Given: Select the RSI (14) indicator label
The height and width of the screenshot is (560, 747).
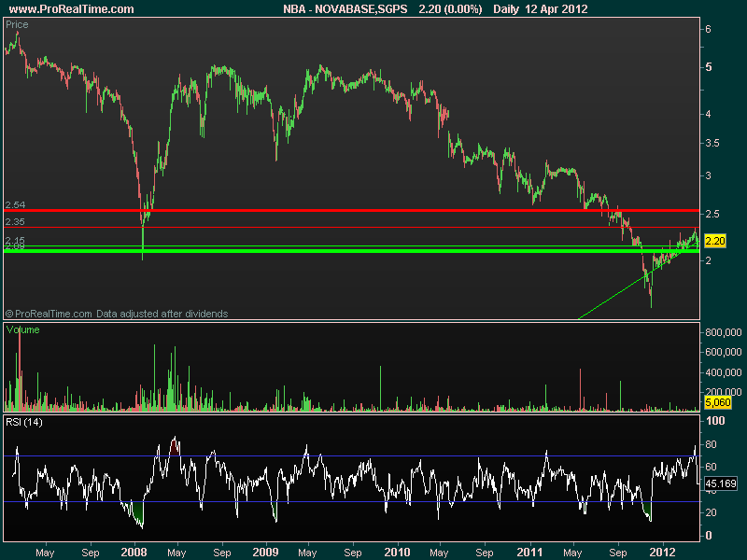Looking at the screenshot, I should tap(24, 422).
